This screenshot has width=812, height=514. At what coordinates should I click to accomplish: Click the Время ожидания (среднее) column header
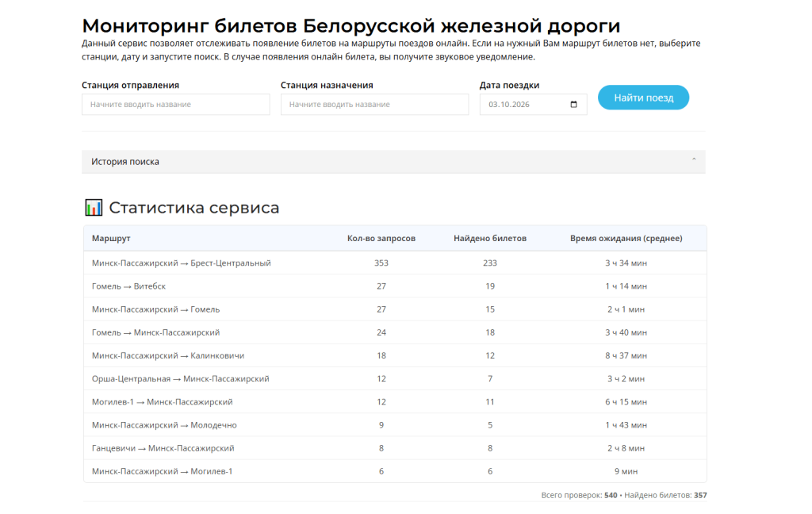(x=626, y=238)
